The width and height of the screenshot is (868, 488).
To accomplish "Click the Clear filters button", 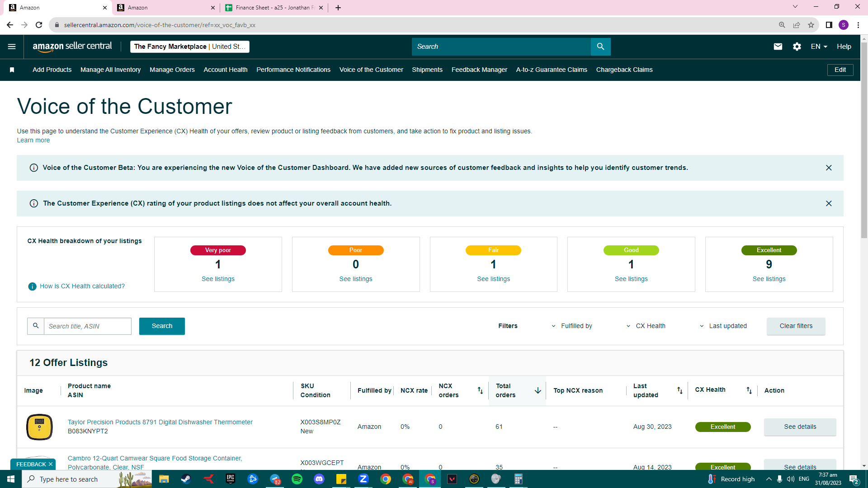I will (796, 326).
